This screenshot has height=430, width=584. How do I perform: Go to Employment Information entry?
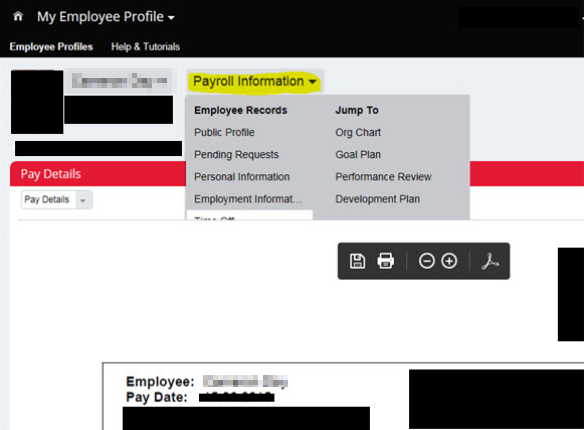tap(248, 199)
